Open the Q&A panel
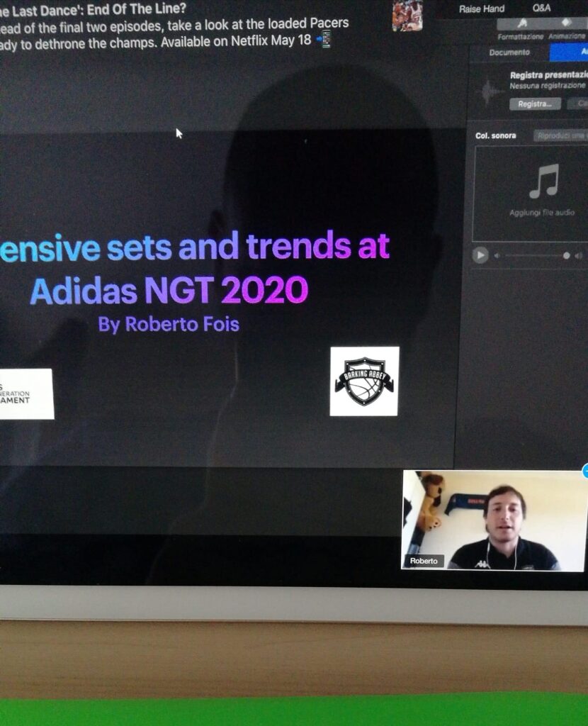The width and height of the screenshot is (588, 726). [x=542, y=8]
